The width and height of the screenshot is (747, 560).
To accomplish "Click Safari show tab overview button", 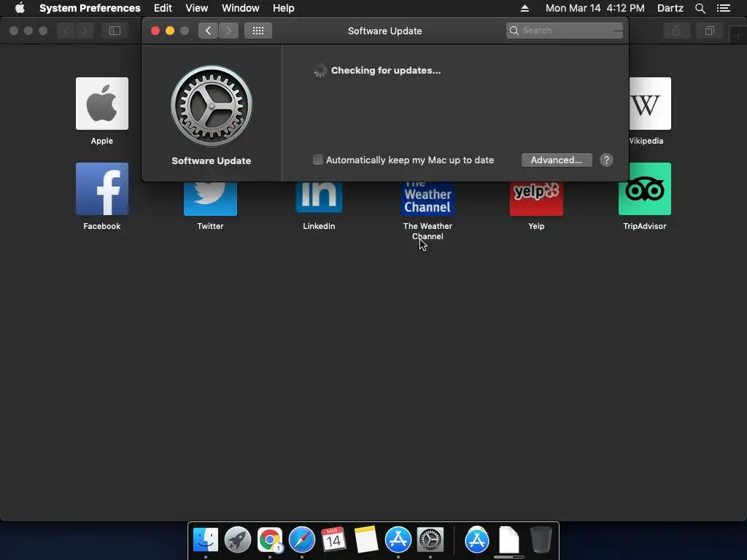I will click(x=709, y=31).
